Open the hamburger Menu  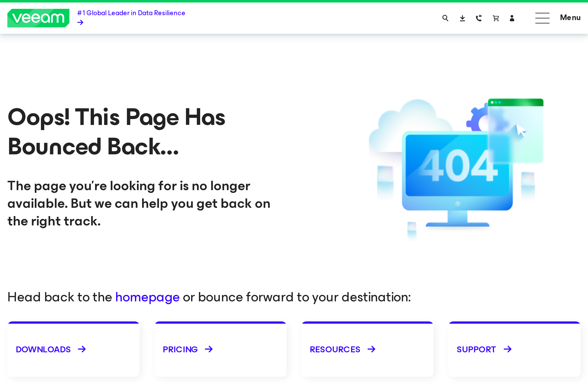coord(542,18)
